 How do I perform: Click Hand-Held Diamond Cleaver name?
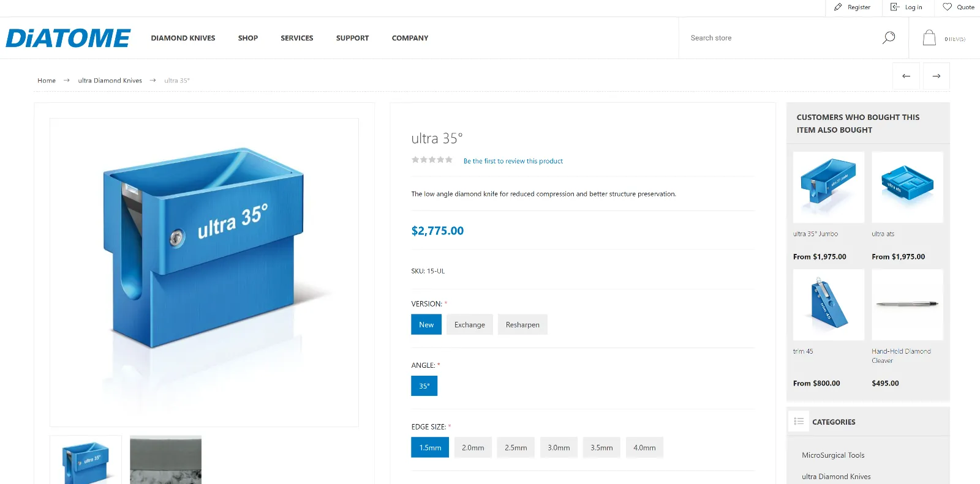[x=902, y=356]
